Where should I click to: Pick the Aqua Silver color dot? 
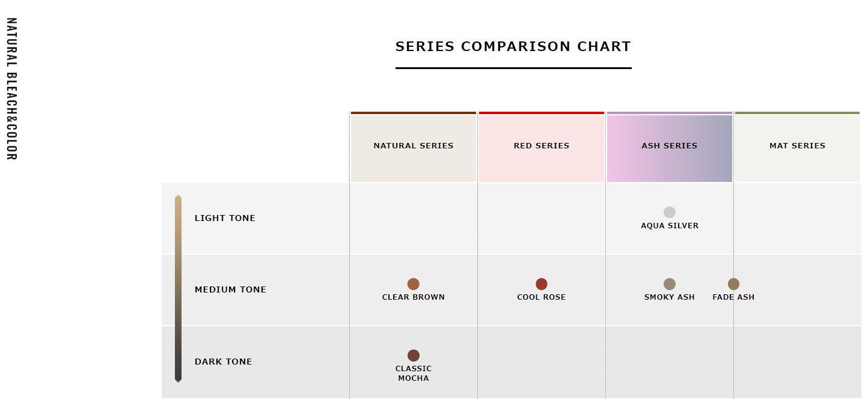pos(670,212)
